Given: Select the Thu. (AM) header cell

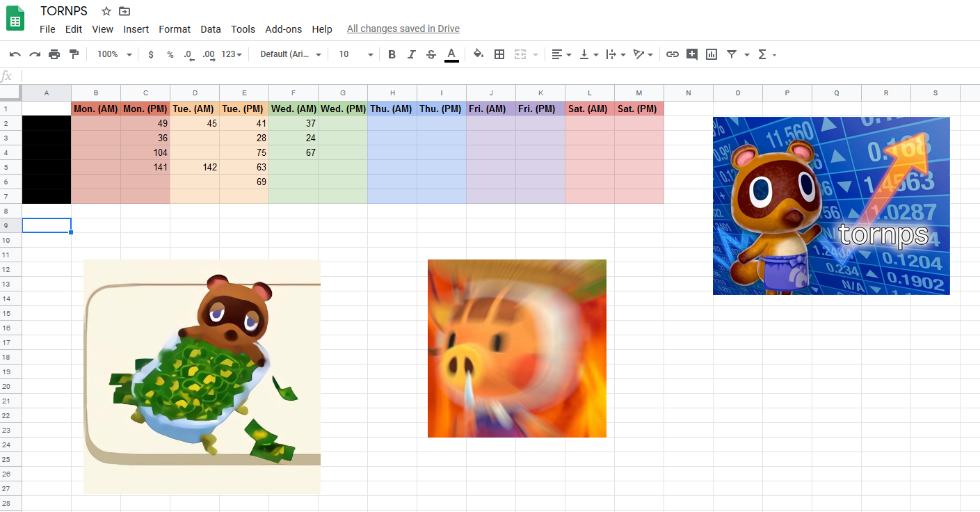Looking at the screenshot, I should point(392,109).
